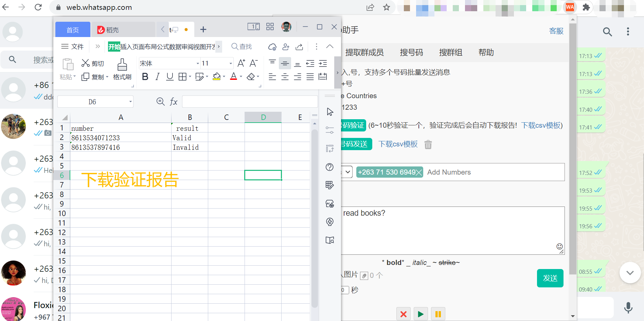Open the font name dropdown 宋体
The image size is (644, 321).
198,64
